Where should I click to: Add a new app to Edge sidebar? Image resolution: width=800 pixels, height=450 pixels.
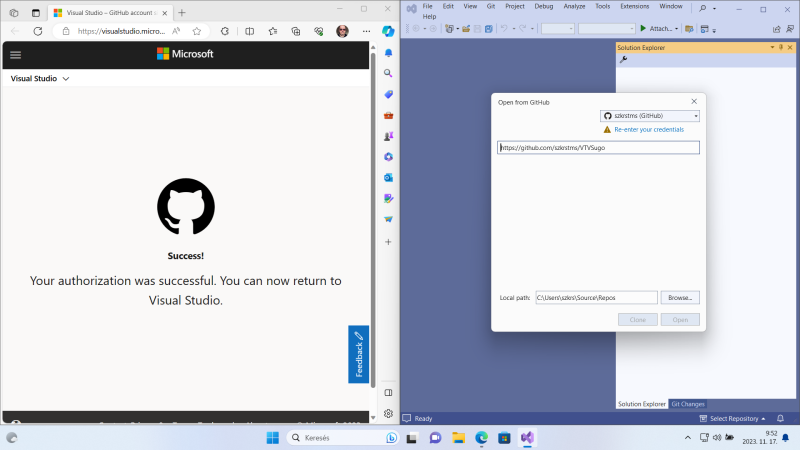[x=388, y=242]
